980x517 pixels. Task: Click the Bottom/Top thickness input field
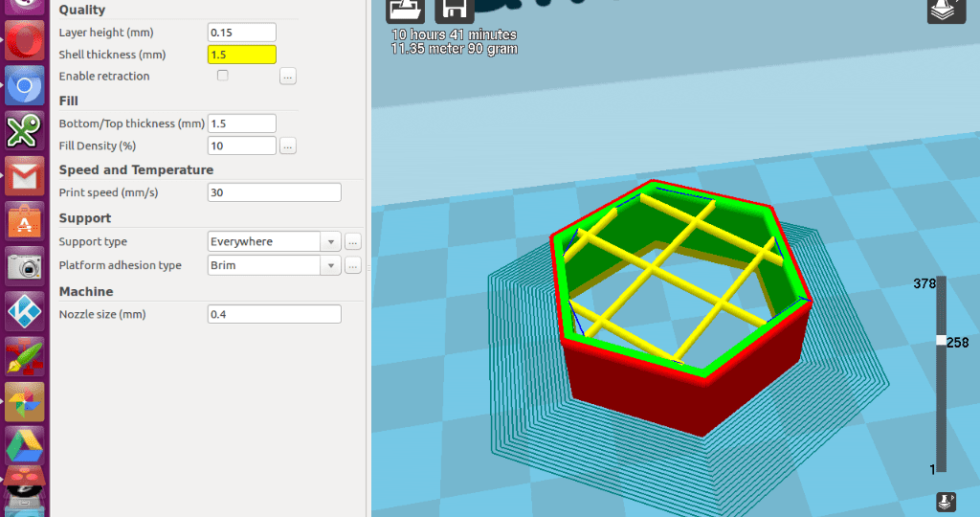point(242,124)
